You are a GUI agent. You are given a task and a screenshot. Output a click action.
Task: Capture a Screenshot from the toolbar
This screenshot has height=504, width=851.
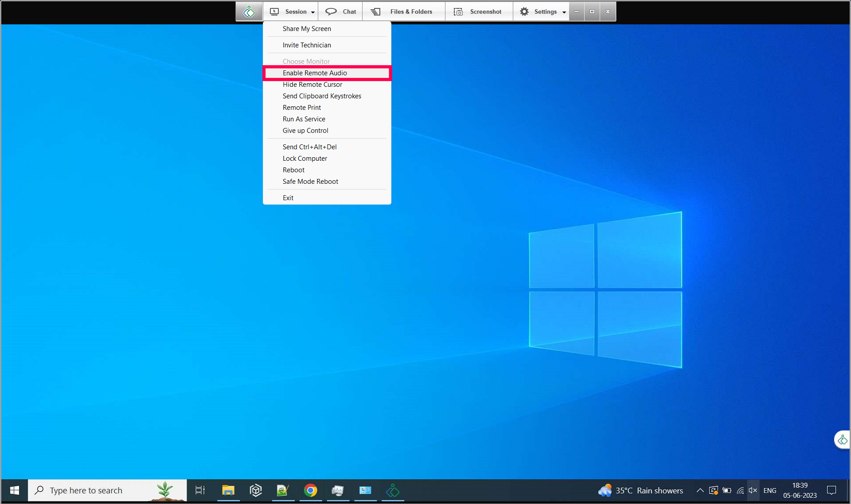[479, 12]
